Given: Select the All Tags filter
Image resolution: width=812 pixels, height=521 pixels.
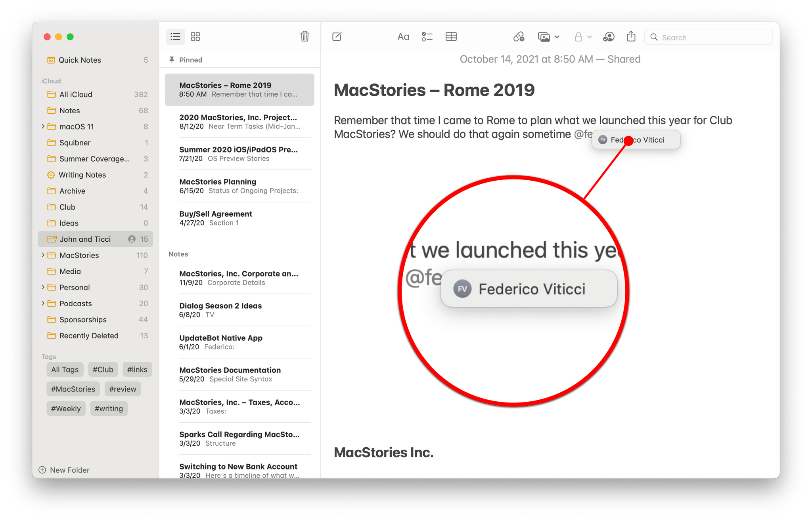Looking at the screenshot, I should 65,369.
